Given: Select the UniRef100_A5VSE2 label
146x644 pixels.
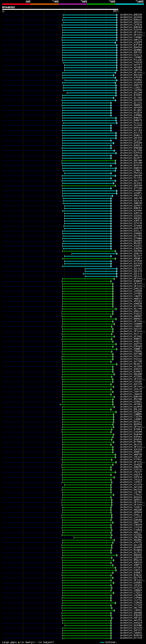Looking at the screenshot, I should [131, 301].
